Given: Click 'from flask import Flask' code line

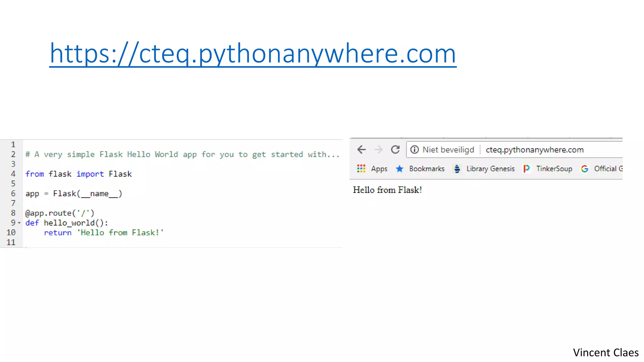Looking at the screenshot, I should click(x=79, y=174).
